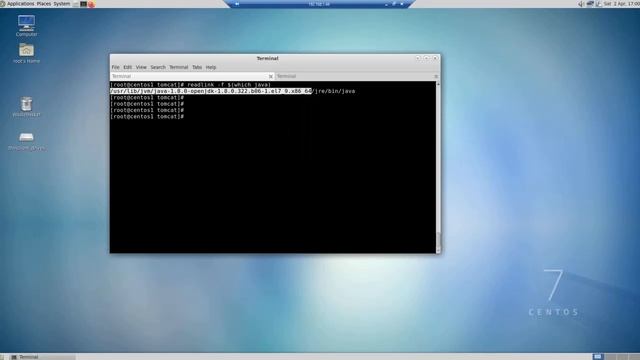The width and height of the screenshot is (640, 360).
Task: Click the Terminal button in bottom taskbar
Action: point(43,357)
